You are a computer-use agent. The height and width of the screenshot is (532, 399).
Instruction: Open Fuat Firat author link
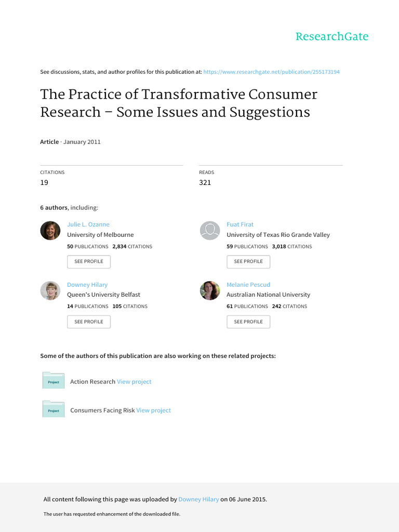point(240,224)
